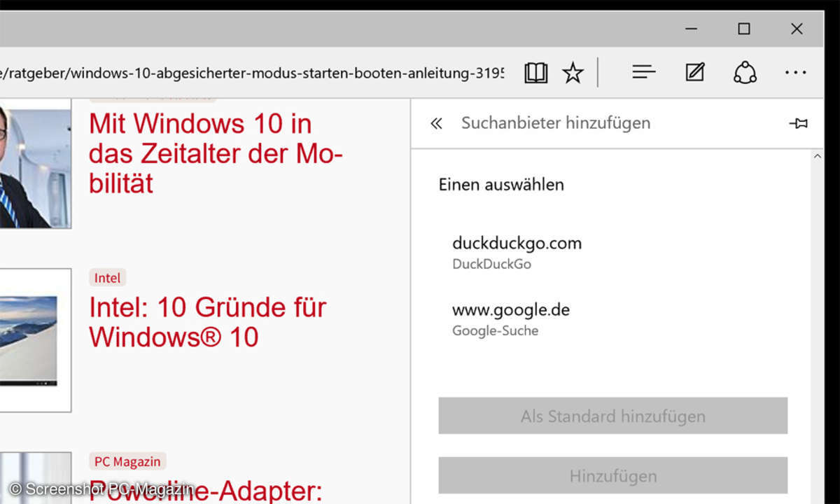This screenshot has width=840, height=504.
Task: Open the man-in-suit article thumbnail
Action: pos(35,165)
